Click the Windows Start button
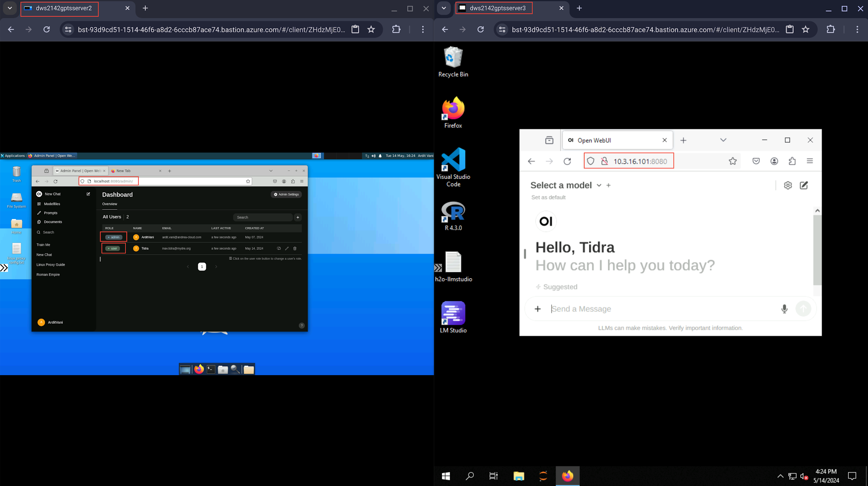This screenshot has height=486, width=868. tap(446, 476)
